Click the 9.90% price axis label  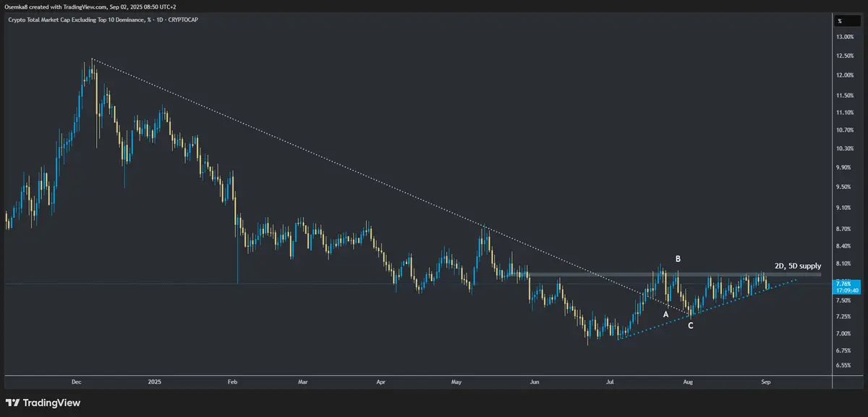point(843,167)
